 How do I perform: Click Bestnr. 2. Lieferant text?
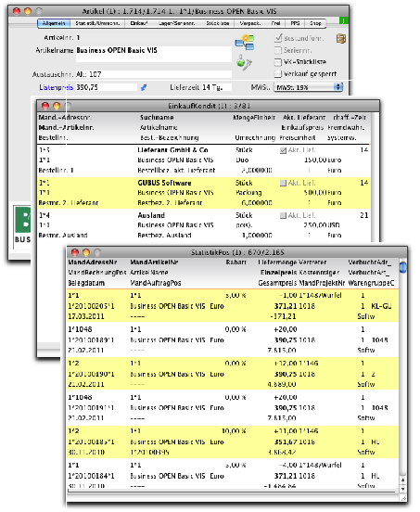click(69, 203)
